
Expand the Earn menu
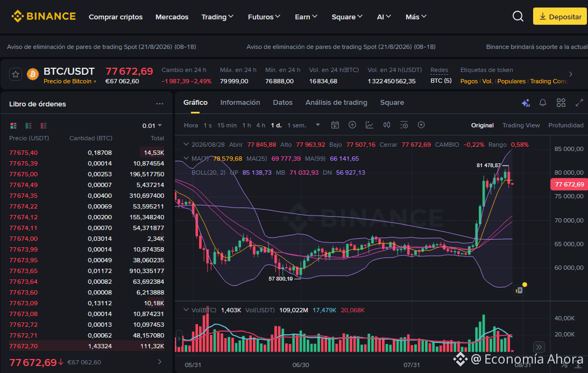(x=306, y=17)
